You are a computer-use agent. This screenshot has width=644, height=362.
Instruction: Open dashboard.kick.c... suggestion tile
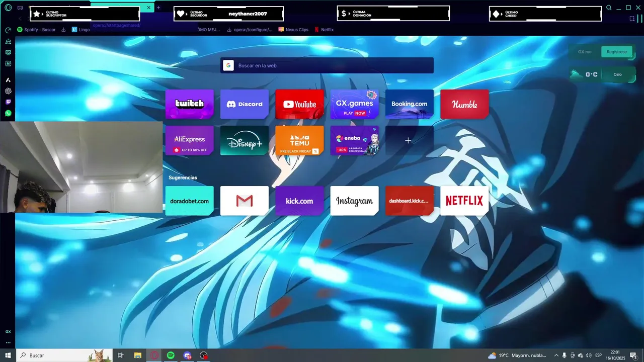tap(410, 201)
